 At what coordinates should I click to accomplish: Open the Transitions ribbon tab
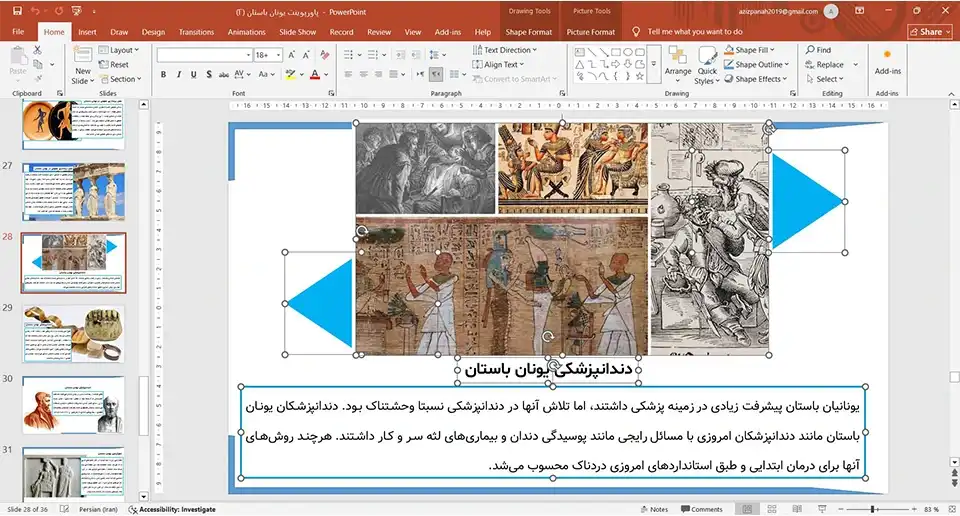coord(197,32)
